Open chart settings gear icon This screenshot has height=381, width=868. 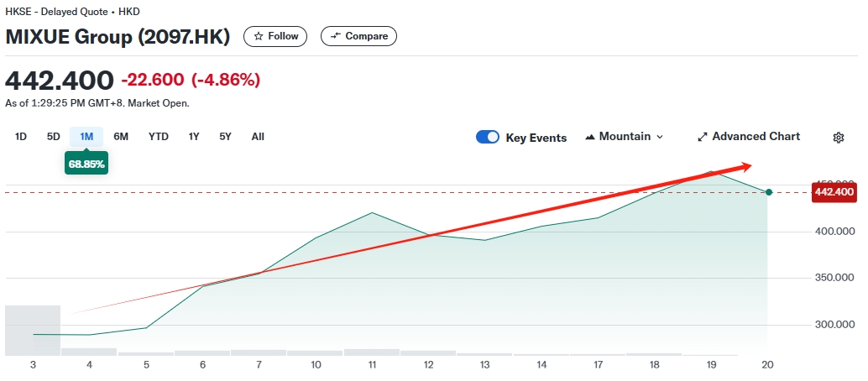tap(838, 138)
